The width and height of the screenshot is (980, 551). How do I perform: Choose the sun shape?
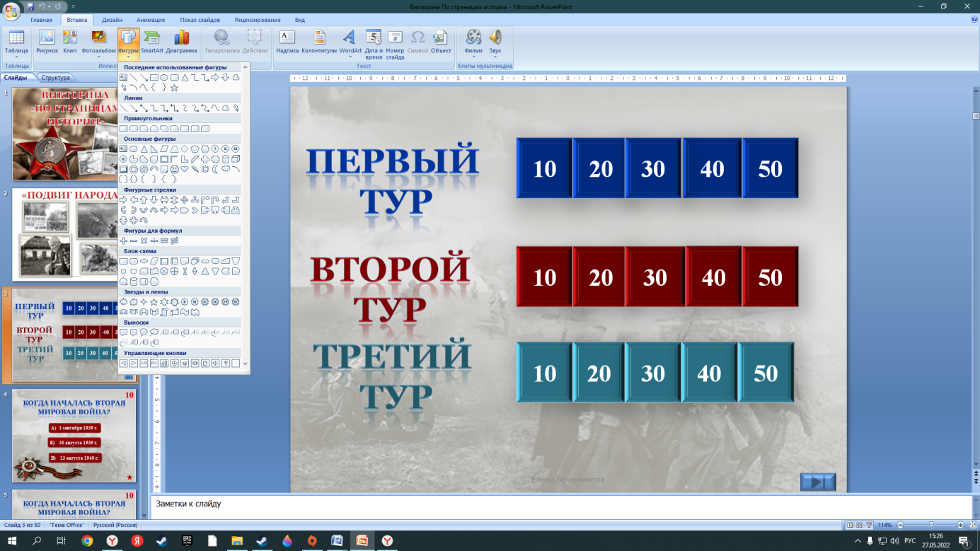205,170
